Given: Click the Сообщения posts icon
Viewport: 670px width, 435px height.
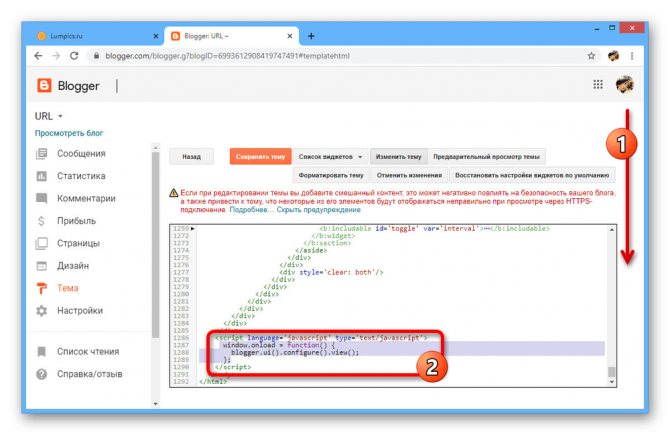Looking at the screenshot, I should [x=41, y=153].
